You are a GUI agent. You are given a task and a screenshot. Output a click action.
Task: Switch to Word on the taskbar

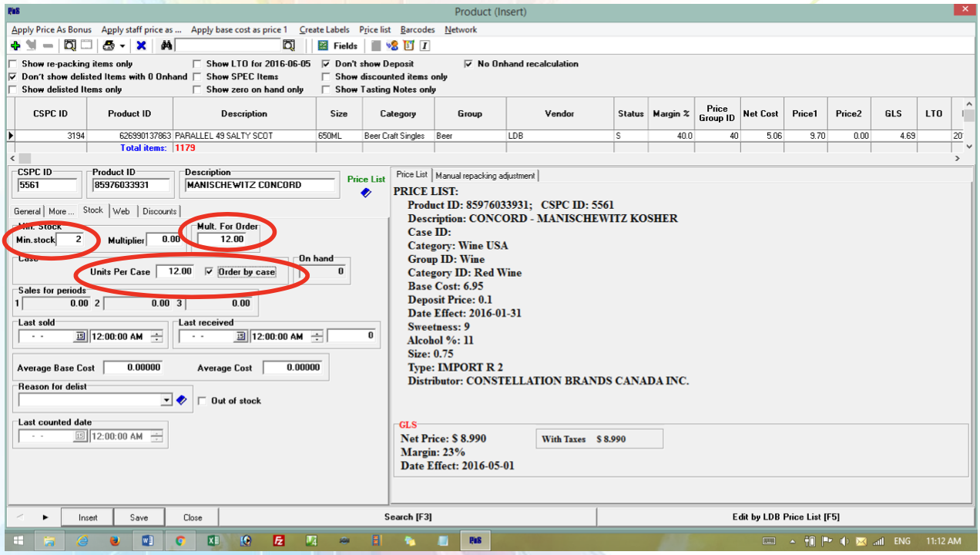tap(148, 541)
